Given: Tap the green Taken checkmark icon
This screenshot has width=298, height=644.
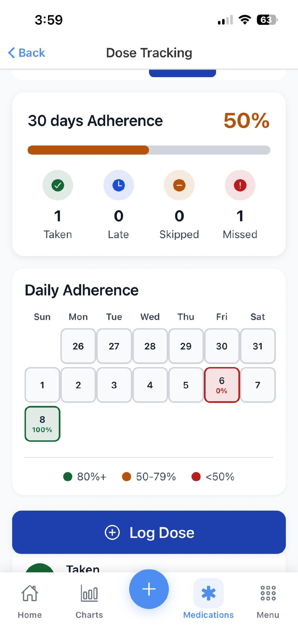Looking at the screenshot, I should pyautogui.click(x=58, y=185).
